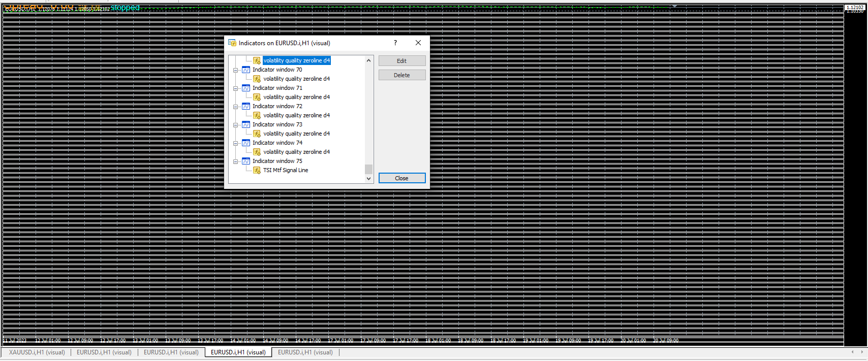Collapse the Indicator window 74 node
Viewport: 868px width, 361px height.
pyautogui.click(x=236, y=144)
